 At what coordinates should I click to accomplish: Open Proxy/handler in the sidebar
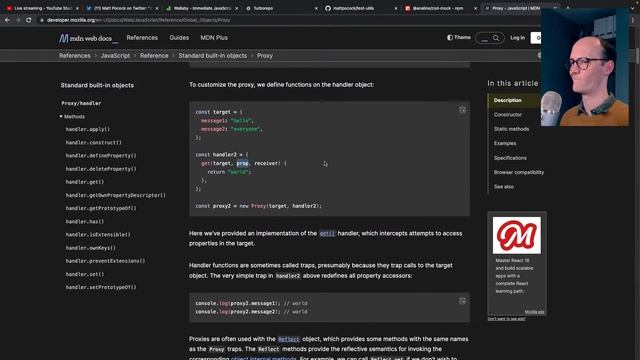click(x=81, y=103)
